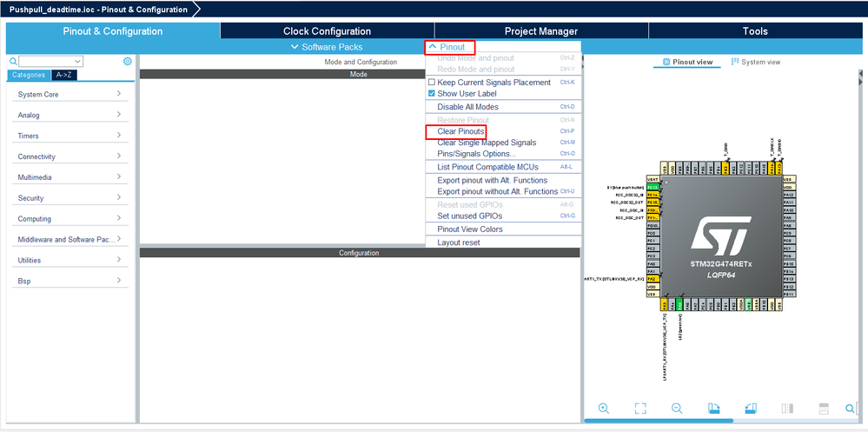Viewport: 868px width, 432px height.
Task: Click search magnifier beside category search box
Action: [x=13, y=62]
